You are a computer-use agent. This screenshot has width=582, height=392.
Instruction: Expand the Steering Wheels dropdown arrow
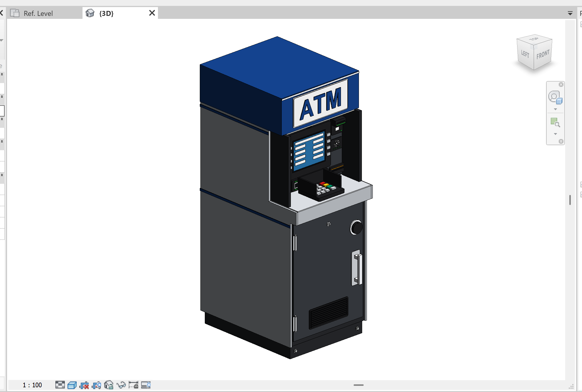[555, 109]
